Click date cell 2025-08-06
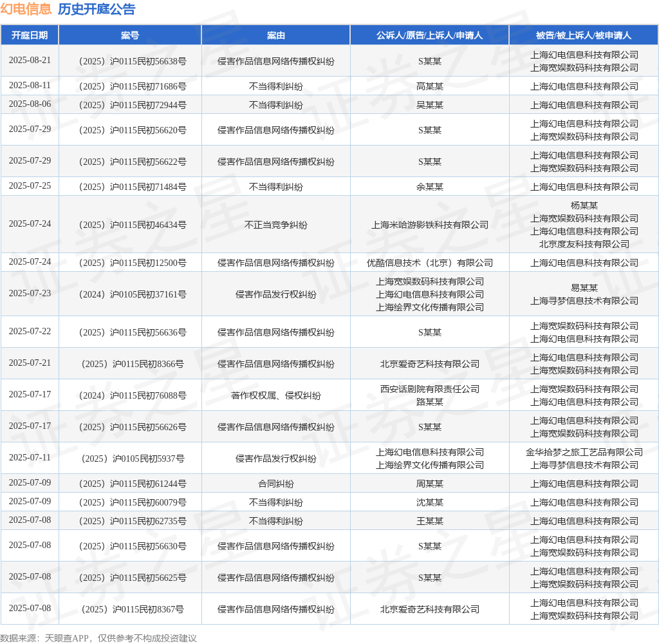Screen dimensions: 659x644 tap(30, 104)
